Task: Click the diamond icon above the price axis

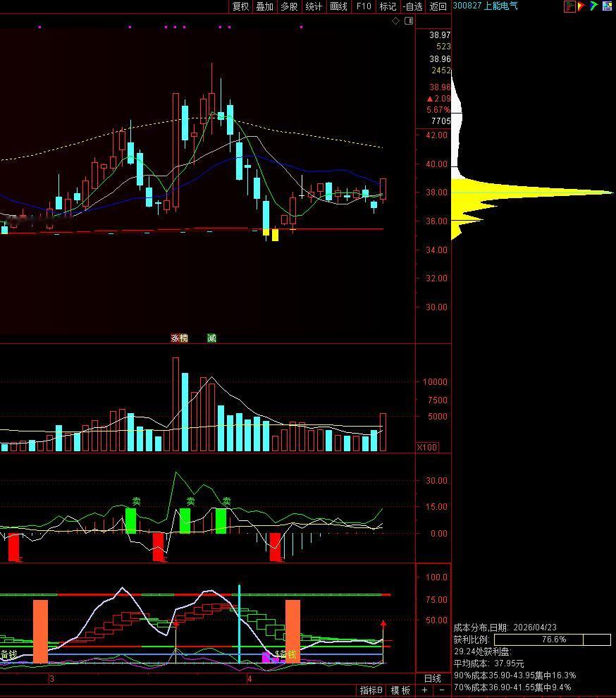Action: coord(395,21)
